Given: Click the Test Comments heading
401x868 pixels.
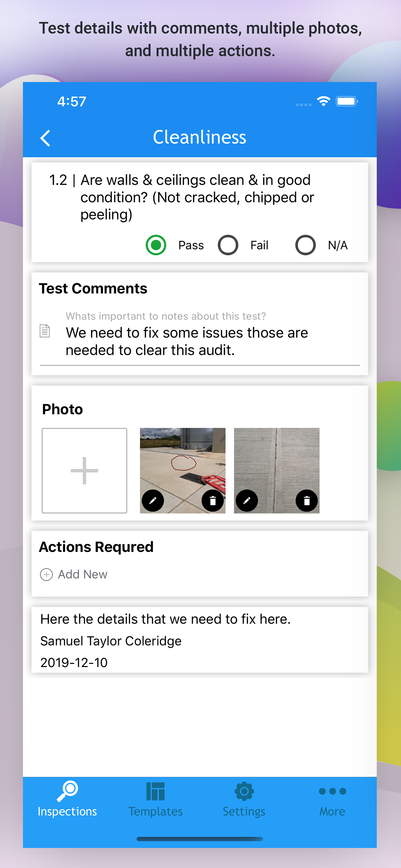Looking at the screenshot, I should tap(93, 288).
